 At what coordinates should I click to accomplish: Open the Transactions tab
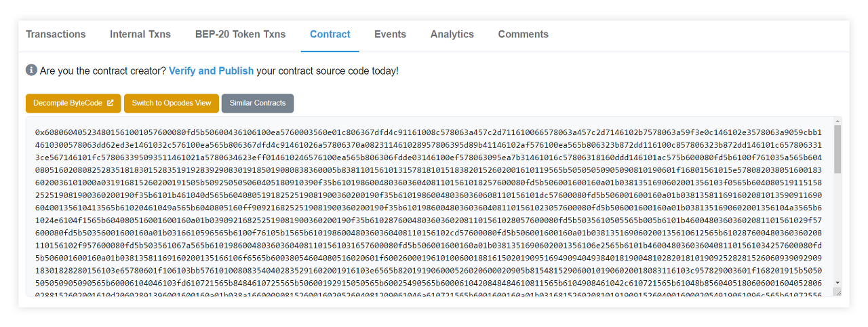(x=56, y=35)
